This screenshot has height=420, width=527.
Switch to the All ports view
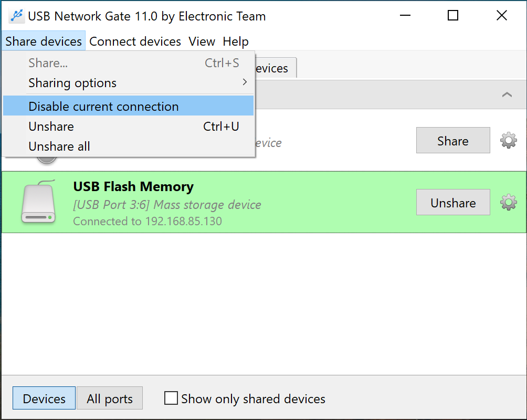point(109,398)
